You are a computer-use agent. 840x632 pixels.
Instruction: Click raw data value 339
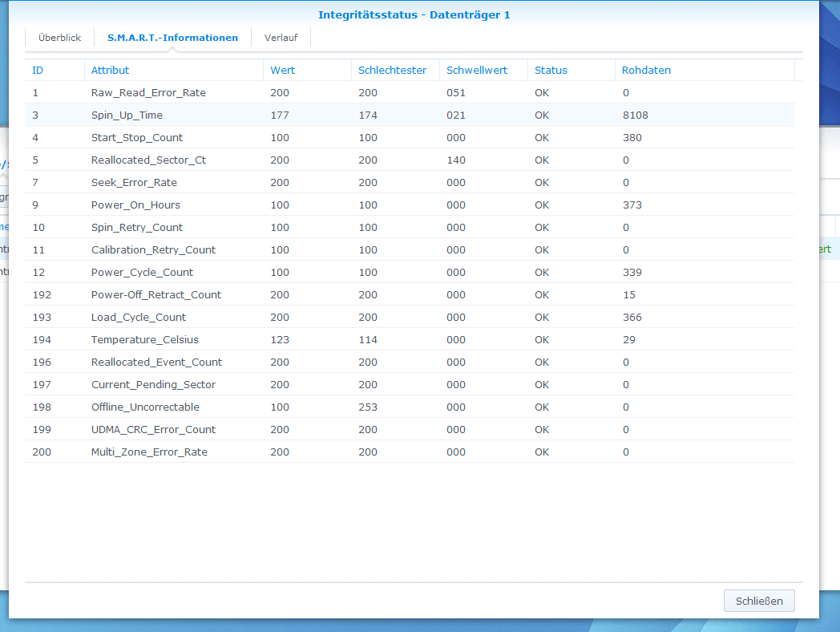[x=632, y=273]
